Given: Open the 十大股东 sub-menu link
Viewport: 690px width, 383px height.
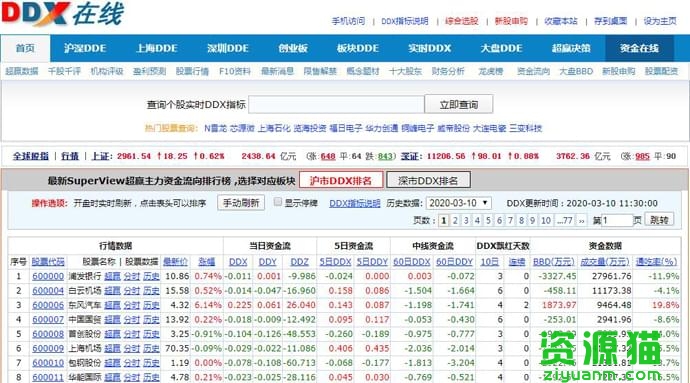Looking at the screenshot, I should (x=405, y=71).
